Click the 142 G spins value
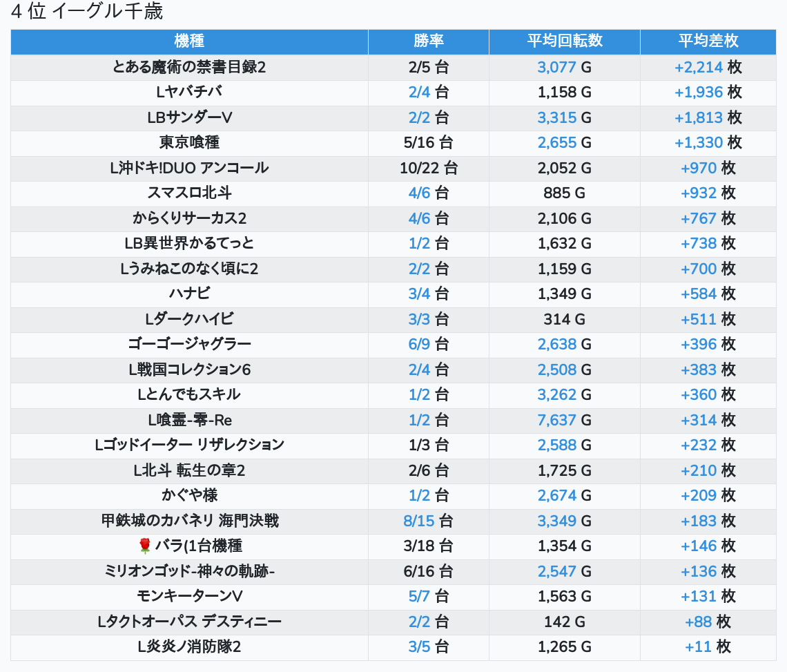Screen dimensions: 787x672 coord(565,622)
